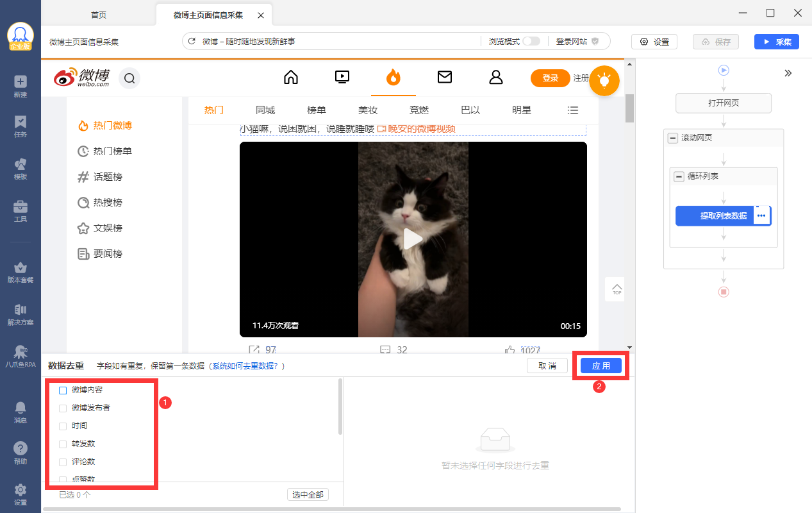Open the 任务 sidebar icon
The height and width of the screenshot is (513, 812).
[21, 126]
